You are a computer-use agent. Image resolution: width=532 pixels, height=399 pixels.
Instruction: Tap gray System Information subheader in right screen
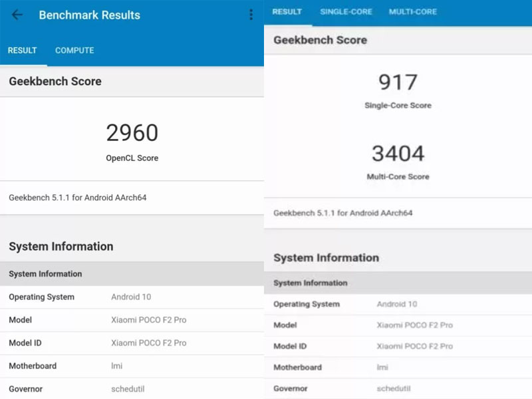coord(311,283)
